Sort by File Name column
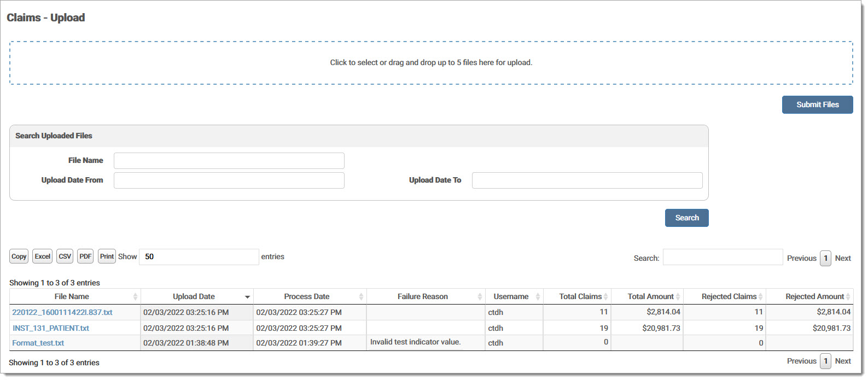Screen dimensions: 868x380 (x=72, y=296)
